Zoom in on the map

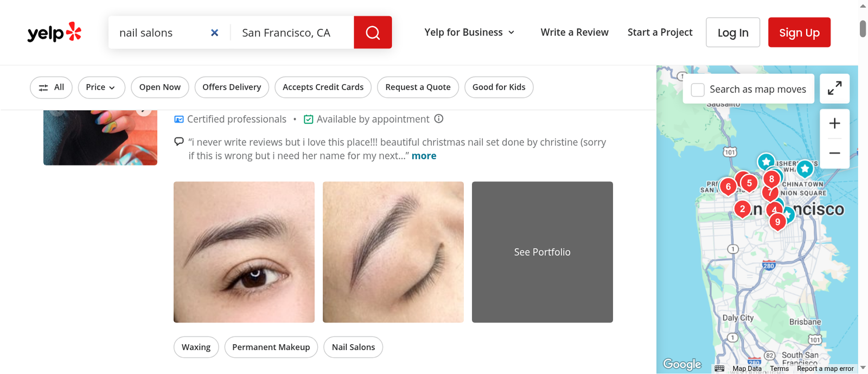point(834,124)
